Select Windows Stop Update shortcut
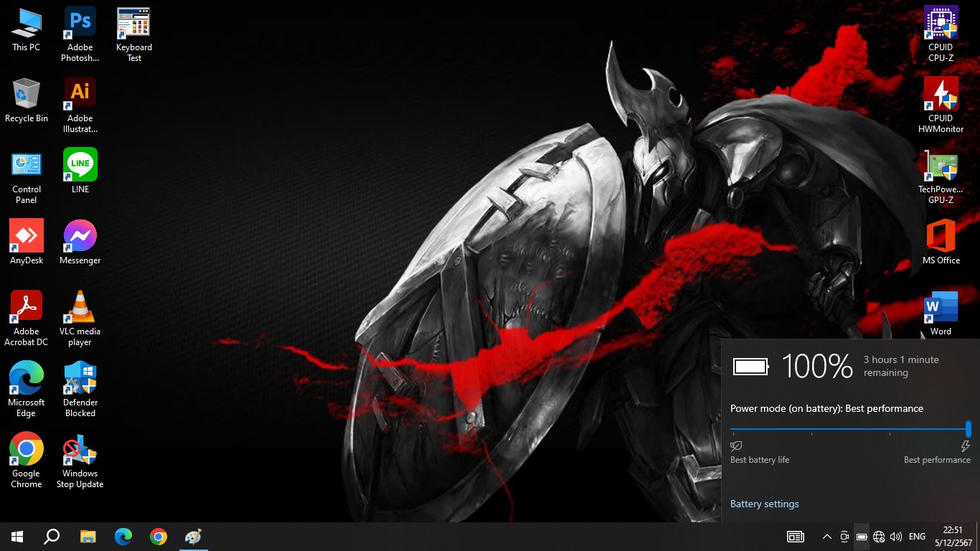The image size is (980, 551). 80,461
